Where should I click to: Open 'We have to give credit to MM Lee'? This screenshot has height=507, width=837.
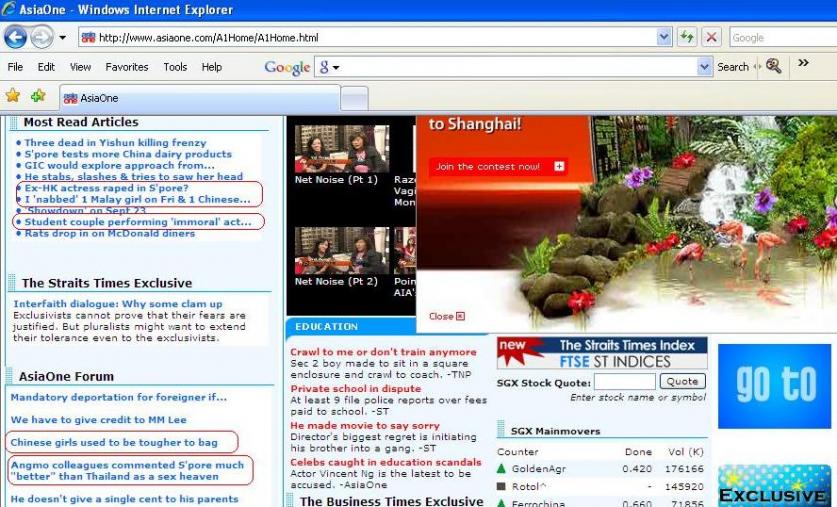(99, 419)
